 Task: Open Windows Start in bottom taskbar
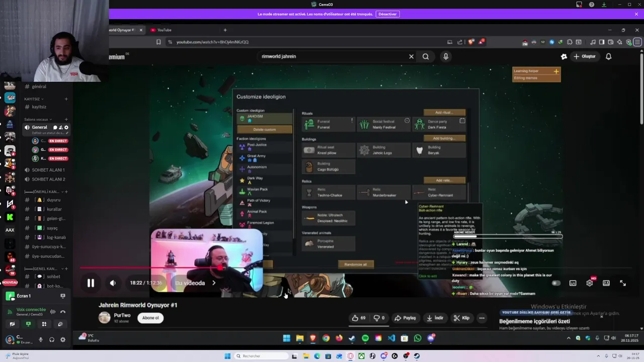(x=227, y=356)
